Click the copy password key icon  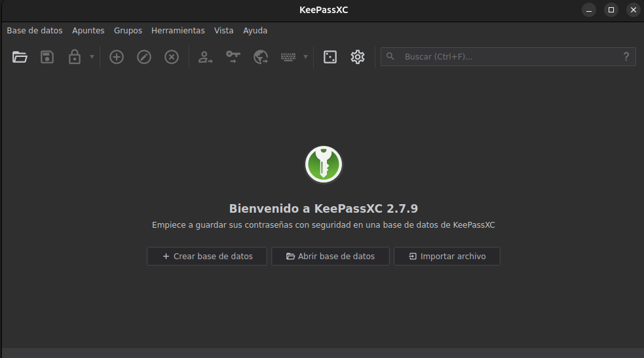(x=233, y=57)
